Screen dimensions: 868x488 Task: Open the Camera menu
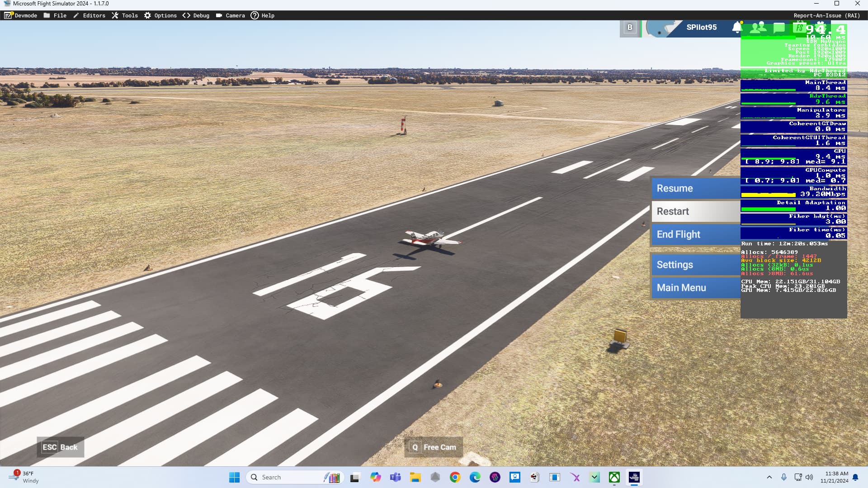click(x=231, y=15)
